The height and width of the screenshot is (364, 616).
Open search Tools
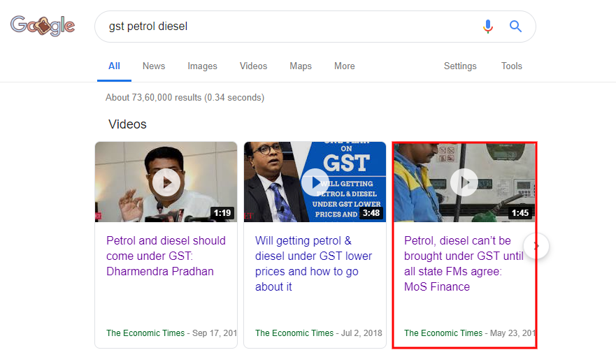pyautogui.click(x=512, y=66)
